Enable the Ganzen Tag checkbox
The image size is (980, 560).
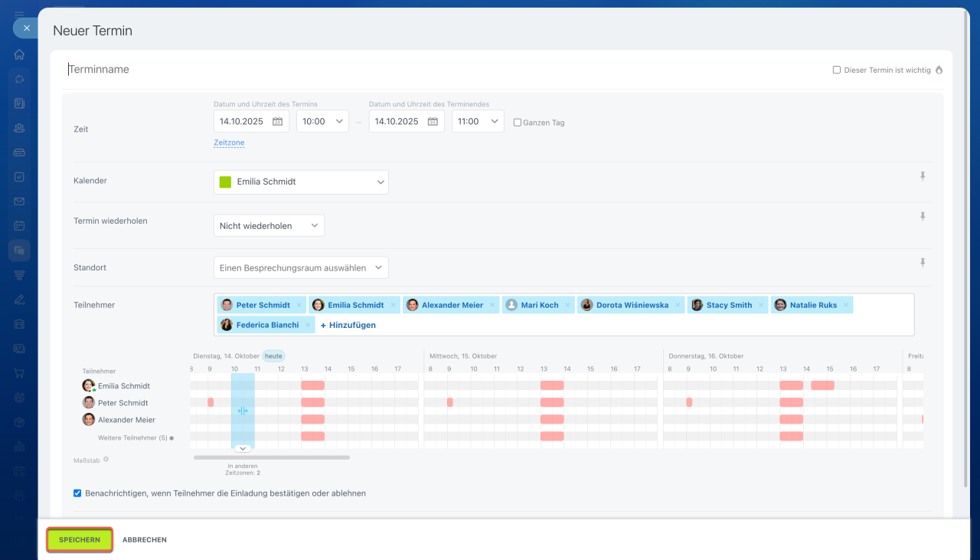click(518, 123)
